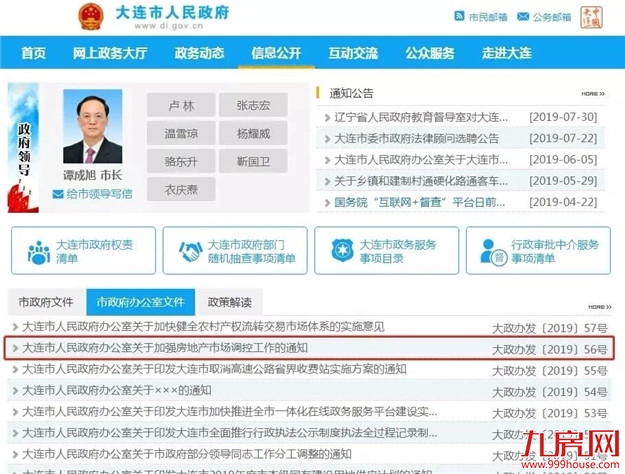The height and width of the screenshot is (474, 625).
Task: Select leader 衣庆焘 button
Action: point(181,189)
